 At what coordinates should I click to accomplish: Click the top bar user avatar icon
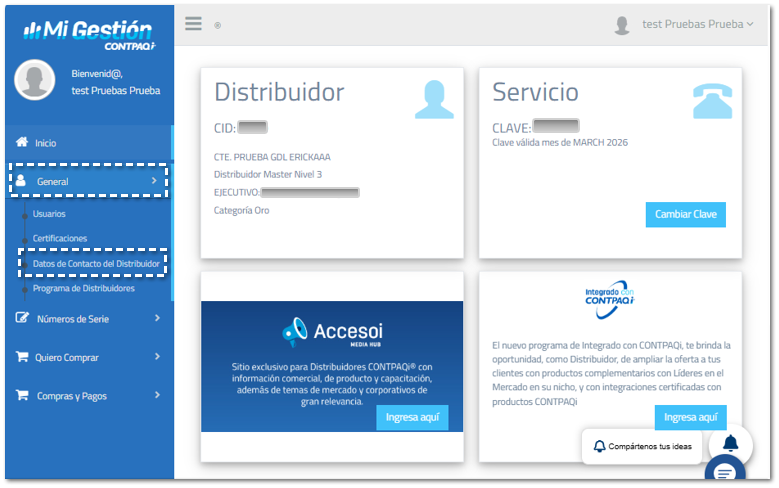(x=622, y=25)
